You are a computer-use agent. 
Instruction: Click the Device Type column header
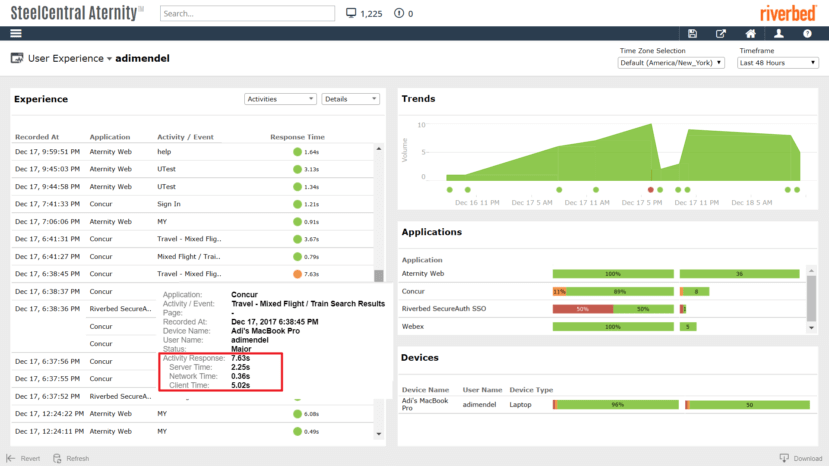tap(531, 390)
